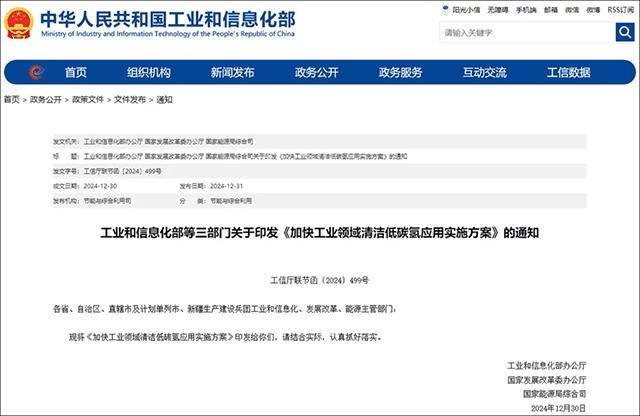Click the 发文机关 row in info table
The height and width of the screenshot is (416, 640).
tap(320, 141)
